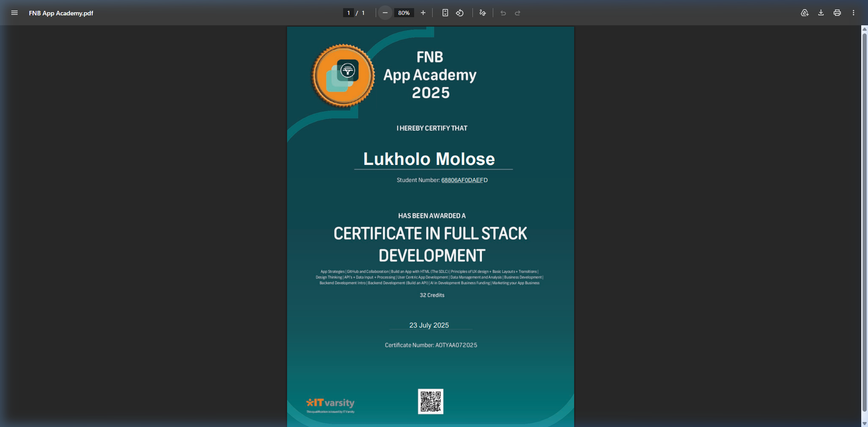Click the QR code on certificate
Screen dimensions: 868x427
click(x=430, y=401)
